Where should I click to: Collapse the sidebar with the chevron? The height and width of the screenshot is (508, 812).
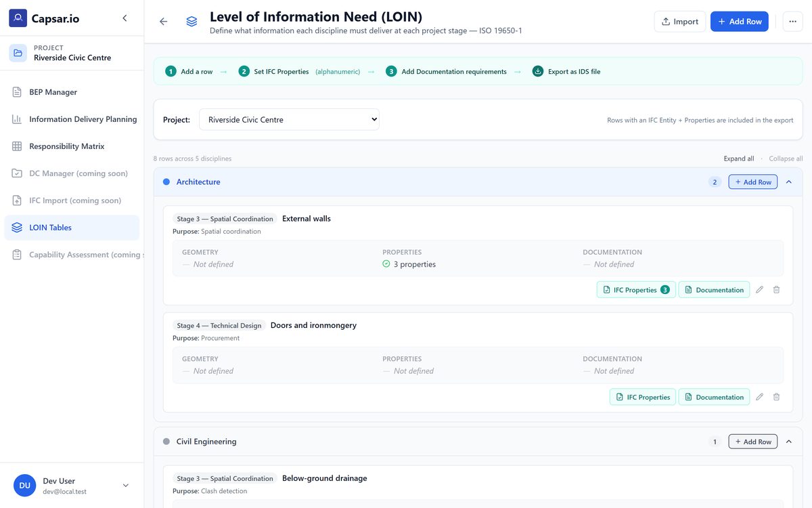tap(125, 18)
